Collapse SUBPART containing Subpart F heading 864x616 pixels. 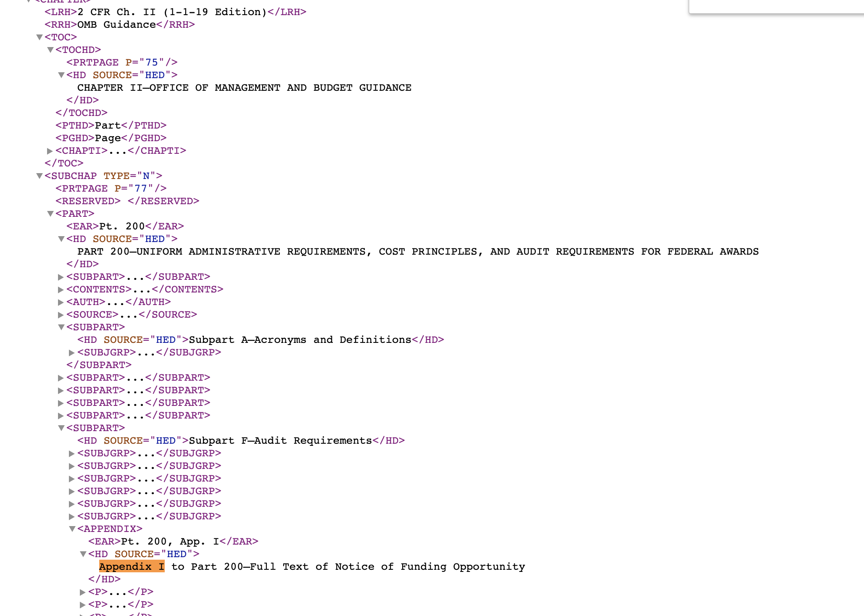tap(61, 428)
